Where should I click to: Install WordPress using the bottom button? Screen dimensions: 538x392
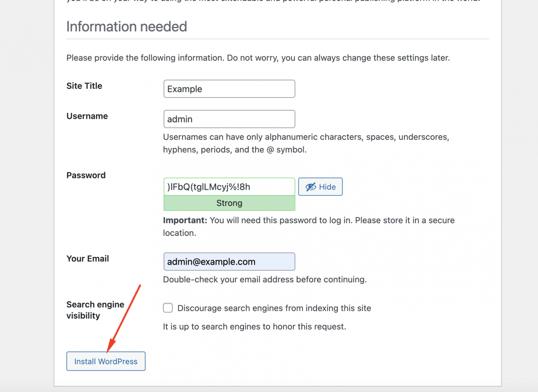pyautogui.click(x=106, y=361)
